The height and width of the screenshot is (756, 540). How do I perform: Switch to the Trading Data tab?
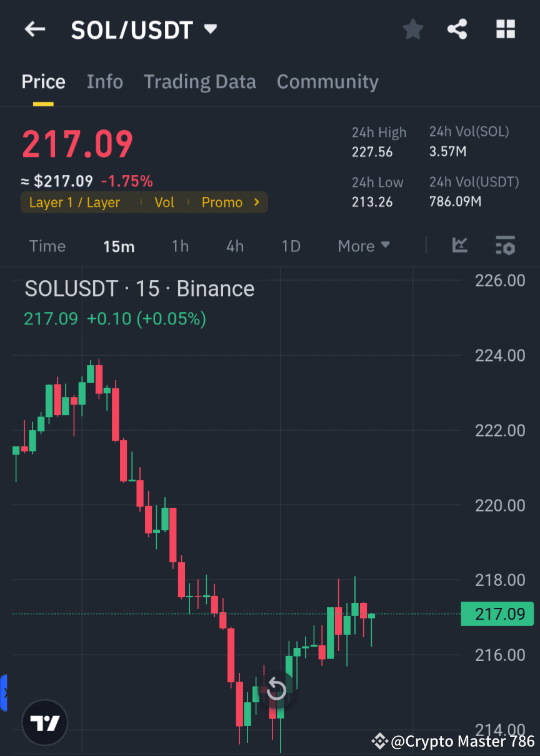[200, 81]
